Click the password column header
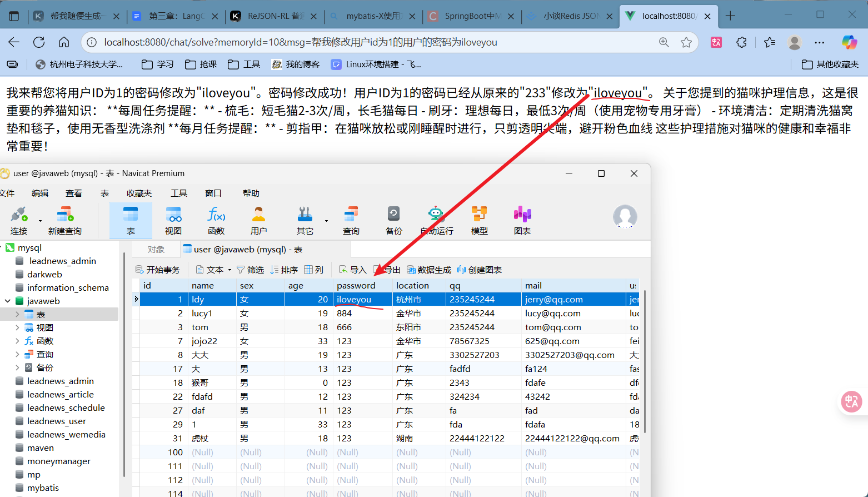The height and width of the screenshot is (497, 868). click(362, 285)
